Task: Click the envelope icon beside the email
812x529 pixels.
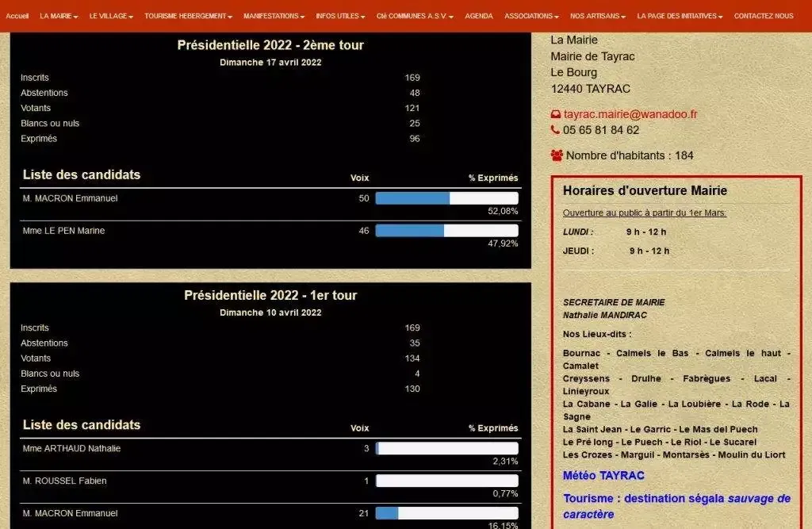Action: tap(556, 114)
